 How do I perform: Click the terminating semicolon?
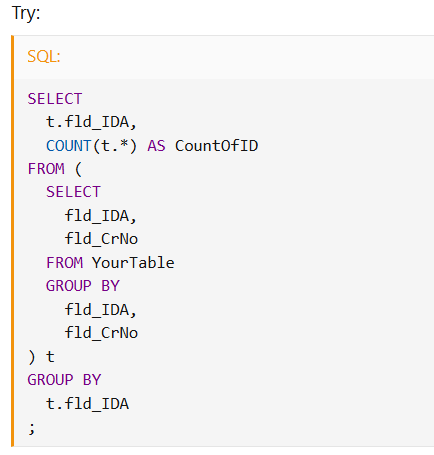32,428
